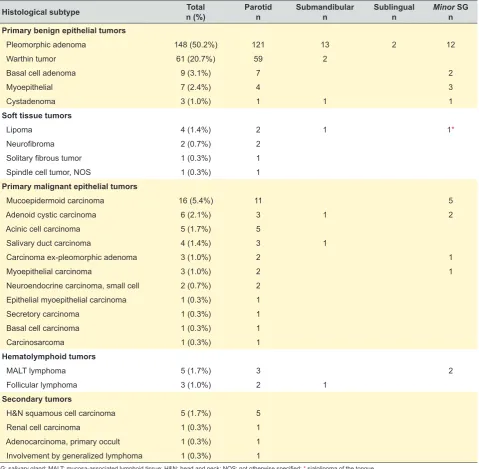479x469 pixels.
Task: Select 'Involvement by generalized lymphoma' label
Action: (x=74, y=456)
